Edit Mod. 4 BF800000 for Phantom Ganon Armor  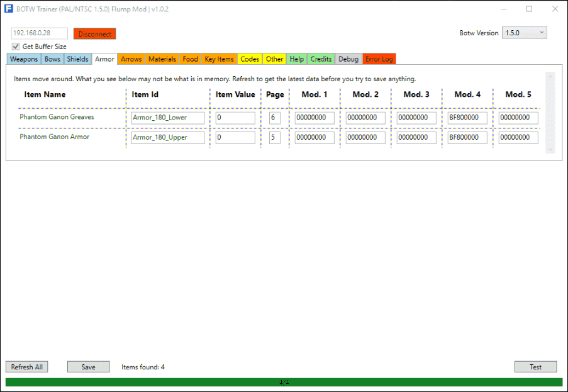(x=467, y=138)
